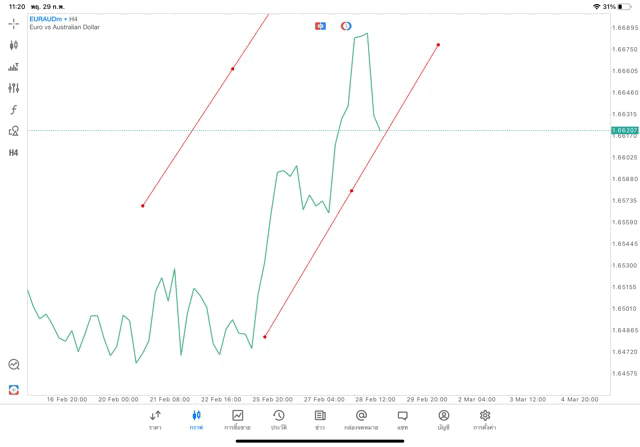Screen dimensions: 640x447
Task: Open the drawing objects shapes tool
Action: [14, 131]
